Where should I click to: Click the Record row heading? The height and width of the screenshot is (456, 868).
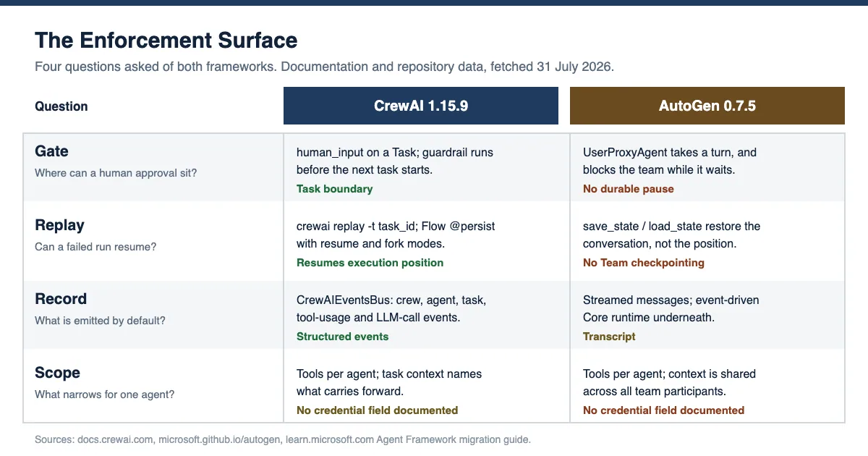(x=61, y=299)
